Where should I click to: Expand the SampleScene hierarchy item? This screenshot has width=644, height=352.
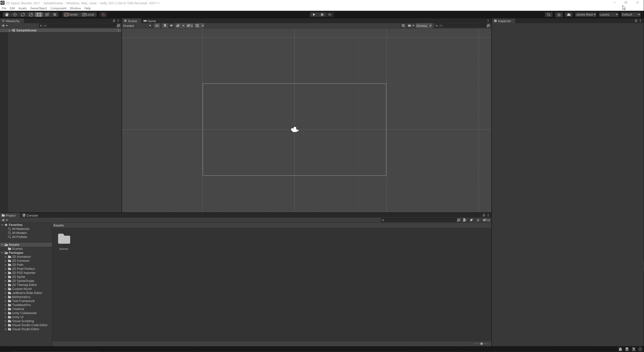10,30
